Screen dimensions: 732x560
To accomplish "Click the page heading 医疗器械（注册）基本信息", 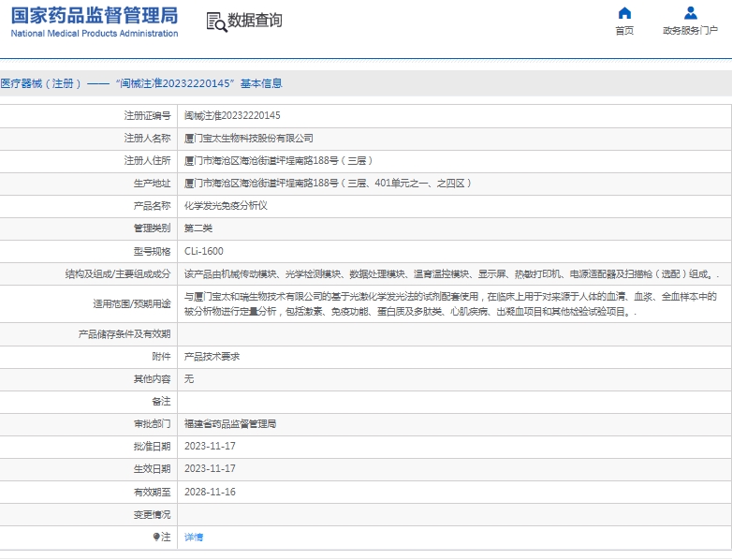I will point(141,83).
